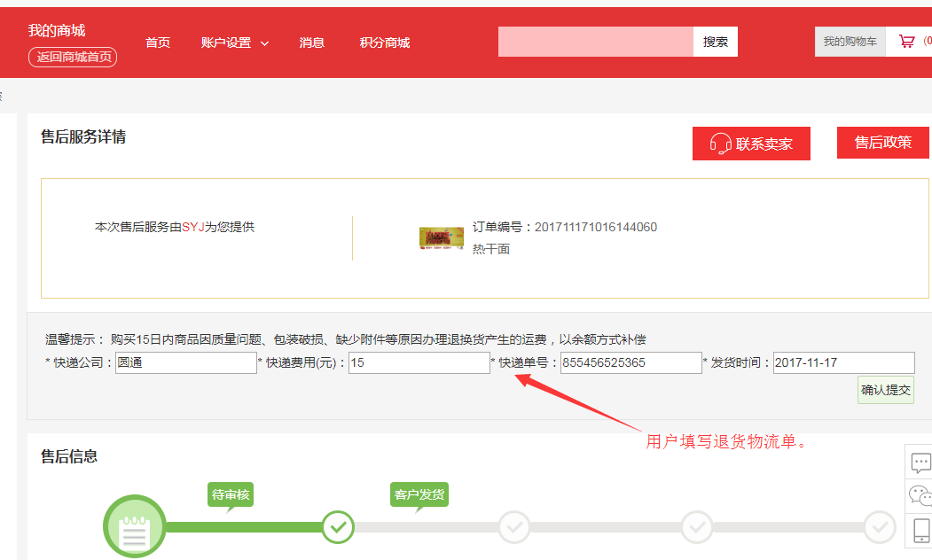Click the 发货时间 date field
932x560 pixels.
coord(843,363)
